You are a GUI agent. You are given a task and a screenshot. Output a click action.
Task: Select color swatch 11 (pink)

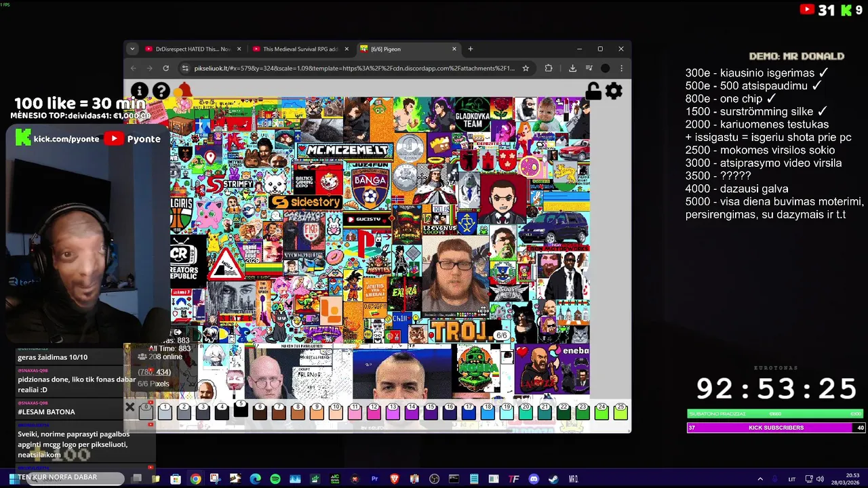[355, 411]
